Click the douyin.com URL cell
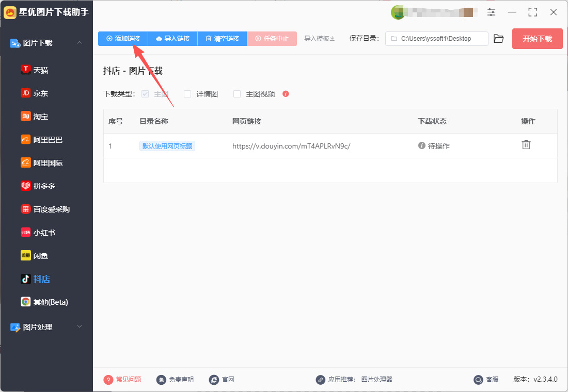The image size is (568, 392). point(291,146)
